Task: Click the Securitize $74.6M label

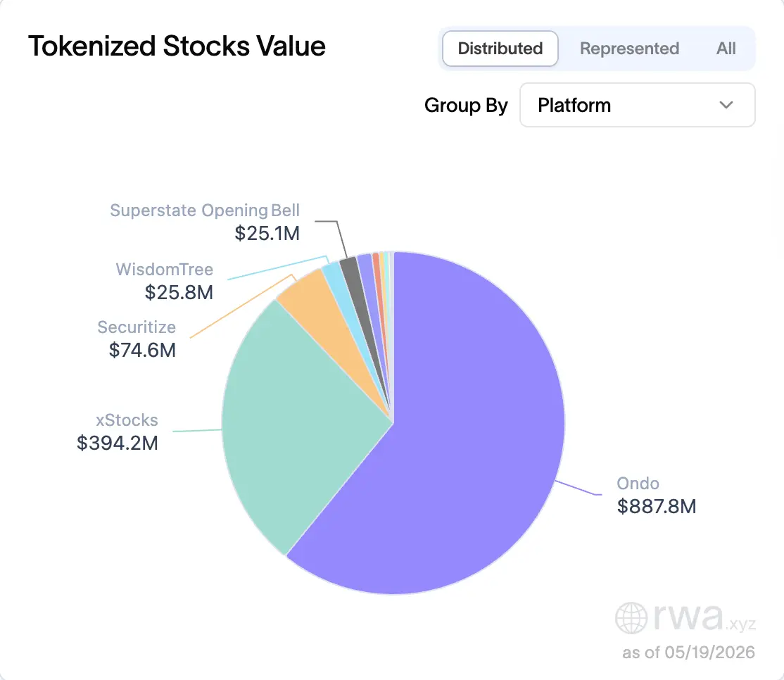Action: click(x=137, y=339)
